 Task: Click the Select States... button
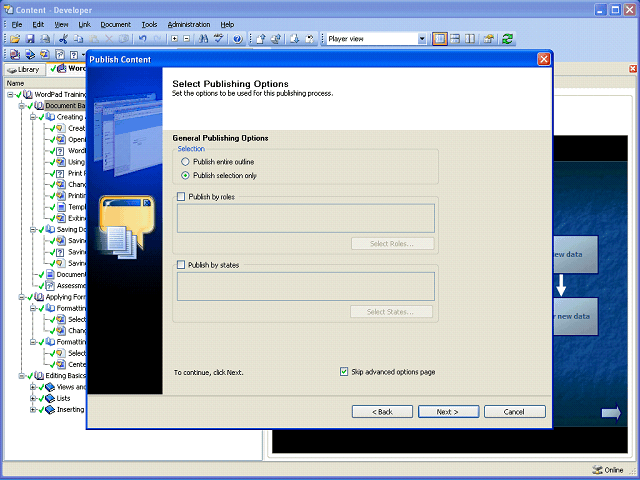coord(391,312)
